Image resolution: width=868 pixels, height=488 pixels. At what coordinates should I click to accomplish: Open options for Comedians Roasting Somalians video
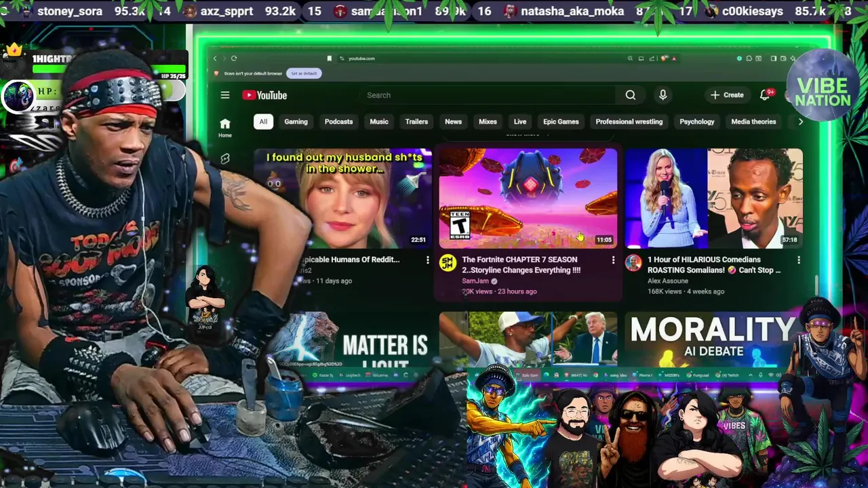point(798,260)
